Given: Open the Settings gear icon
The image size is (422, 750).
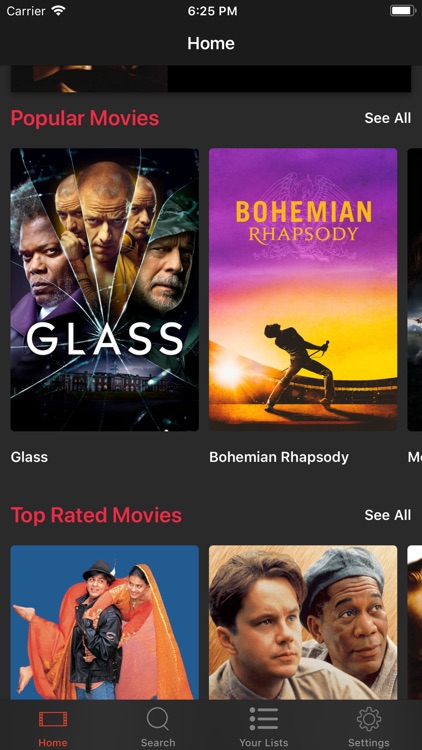Looking at the screenshot, I should click(x=369, y=719).
